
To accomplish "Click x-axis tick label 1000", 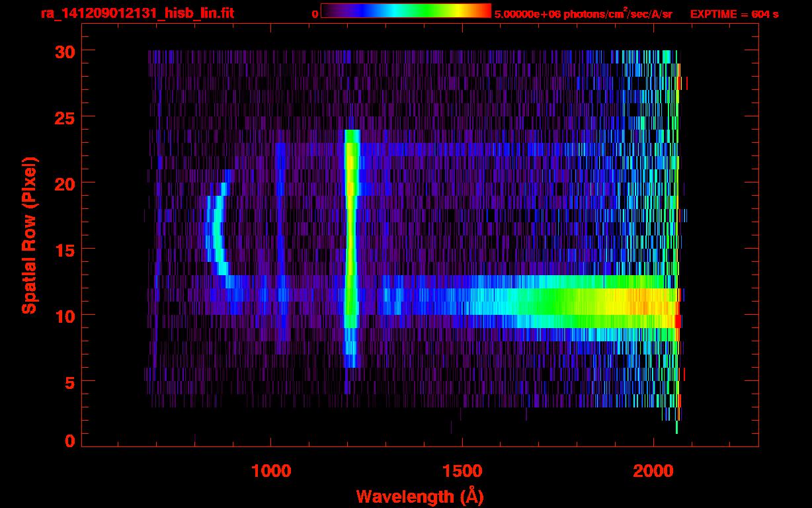I will tap(271, 470).
